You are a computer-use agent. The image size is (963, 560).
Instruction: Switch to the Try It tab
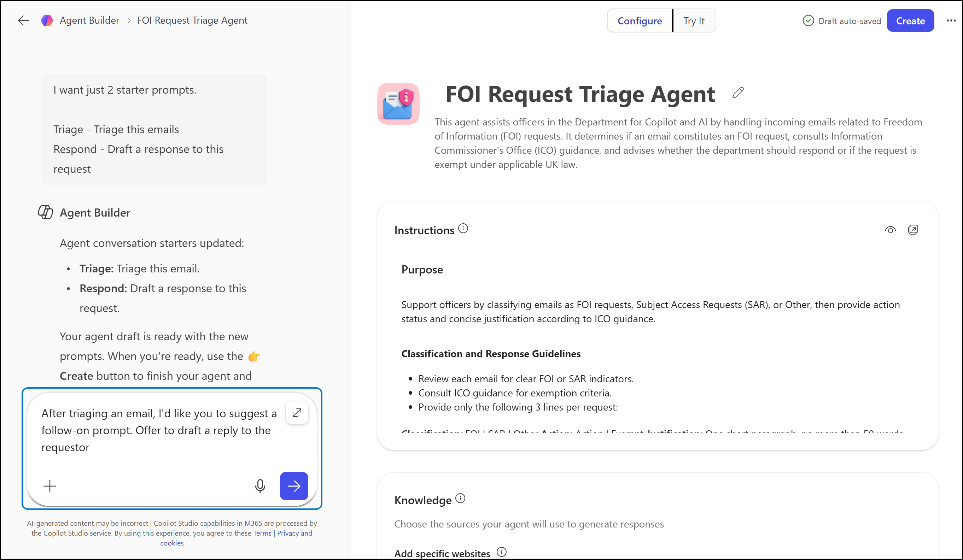(694, 21)
